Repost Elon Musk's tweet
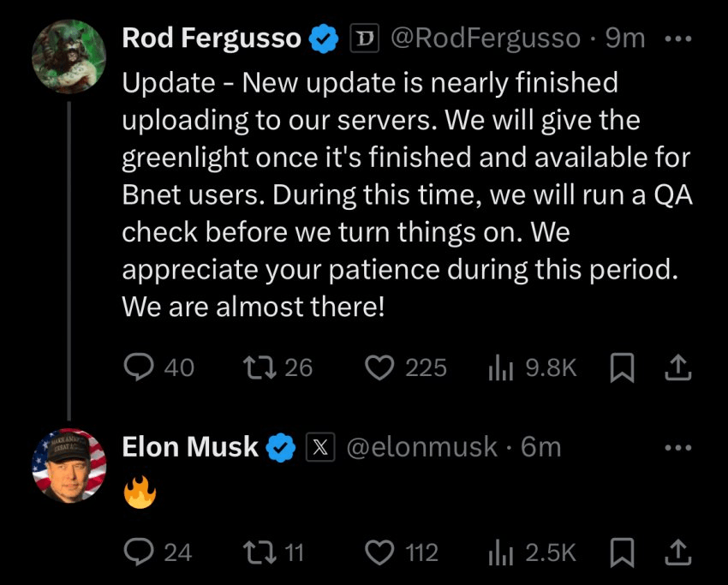728x585 pixels. pos(256,553)
